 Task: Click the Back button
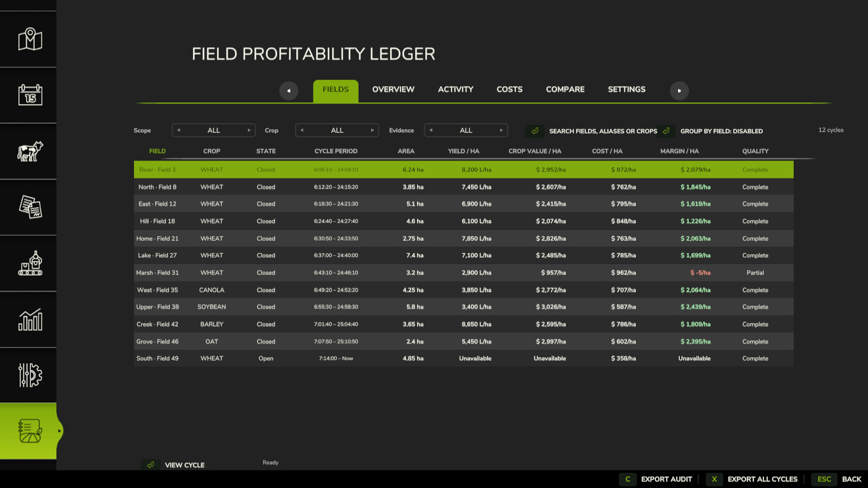(x=852, y=479)
